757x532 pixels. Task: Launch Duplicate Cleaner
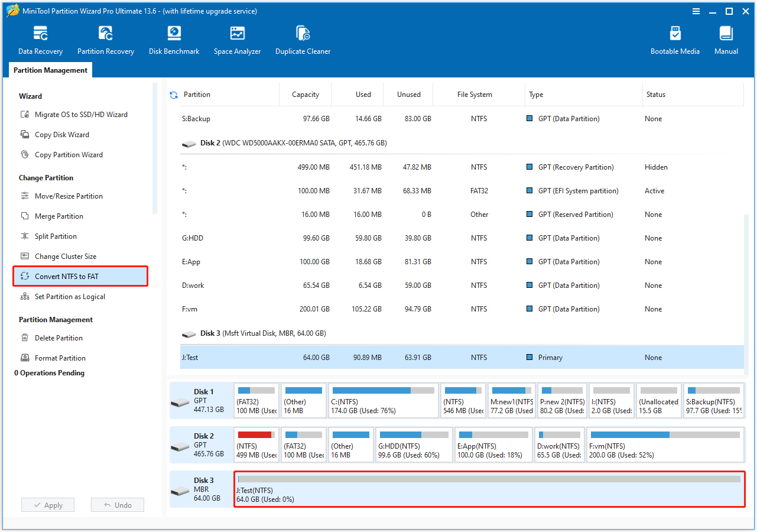(303, 40)
